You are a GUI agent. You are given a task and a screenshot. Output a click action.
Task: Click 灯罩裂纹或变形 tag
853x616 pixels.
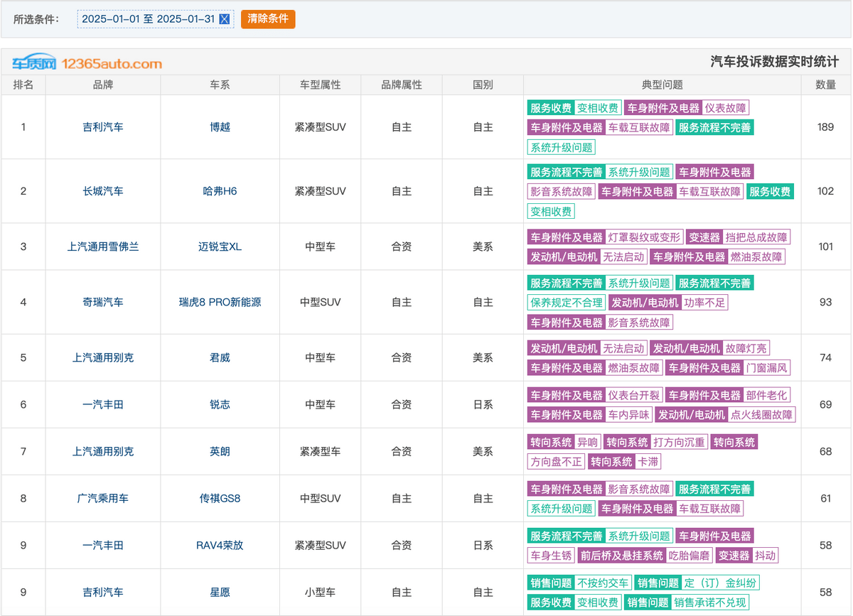(644, 237)
